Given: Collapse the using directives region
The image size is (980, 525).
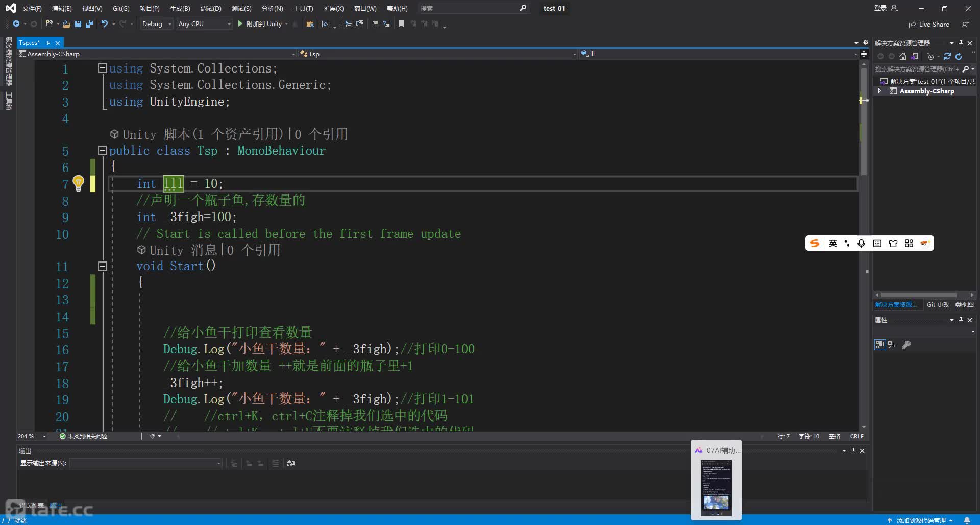Looking at the screenshot, I should [x=102, y=68].
